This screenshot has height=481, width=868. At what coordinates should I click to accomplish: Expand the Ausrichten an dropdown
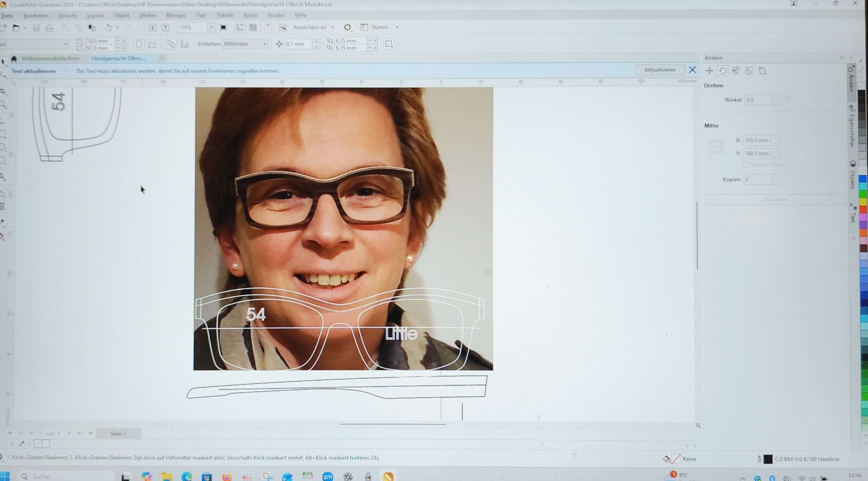333,27
